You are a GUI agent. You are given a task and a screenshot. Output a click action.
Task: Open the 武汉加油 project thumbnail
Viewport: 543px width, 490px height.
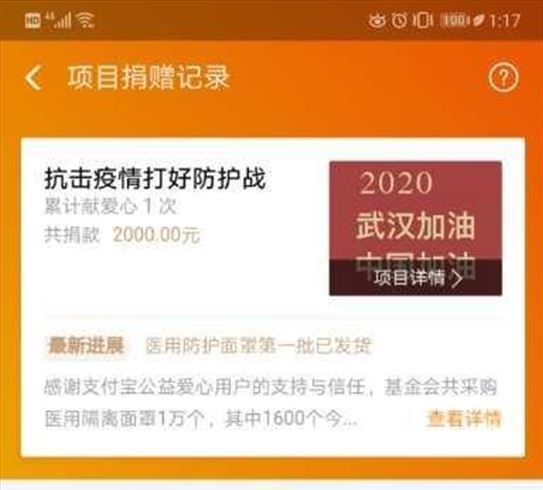coord(416,228)
